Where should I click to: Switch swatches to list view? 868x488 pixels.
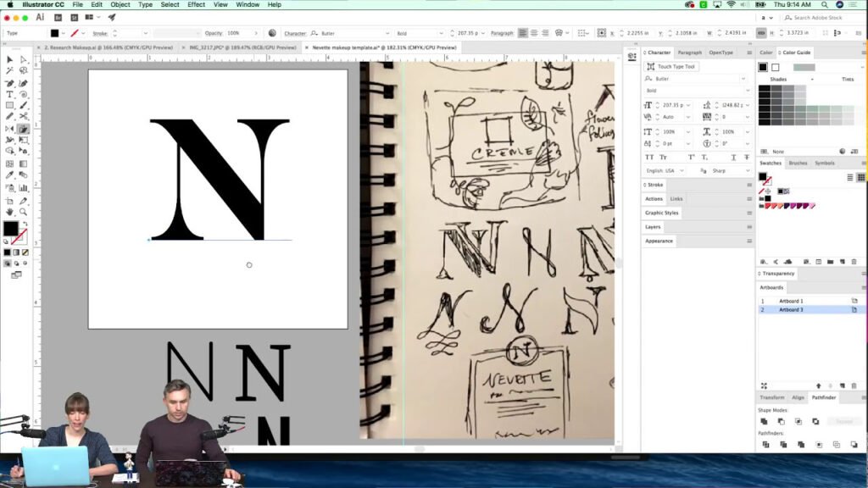tap(849, 178)
